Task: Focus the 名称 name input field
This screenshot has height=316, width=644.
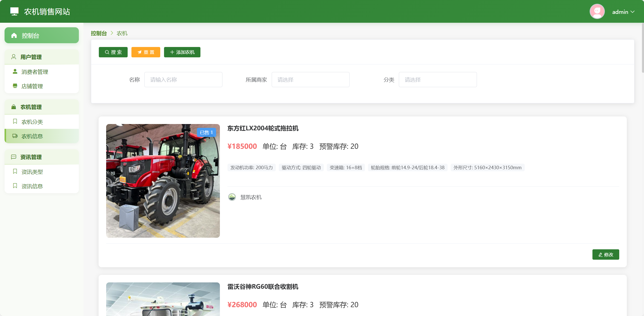Action: coord(183,80)
